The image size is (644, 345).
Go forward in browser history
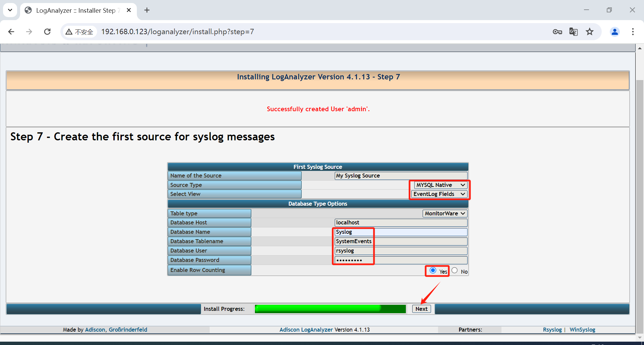pyautogui.click(x=29, y=31)
